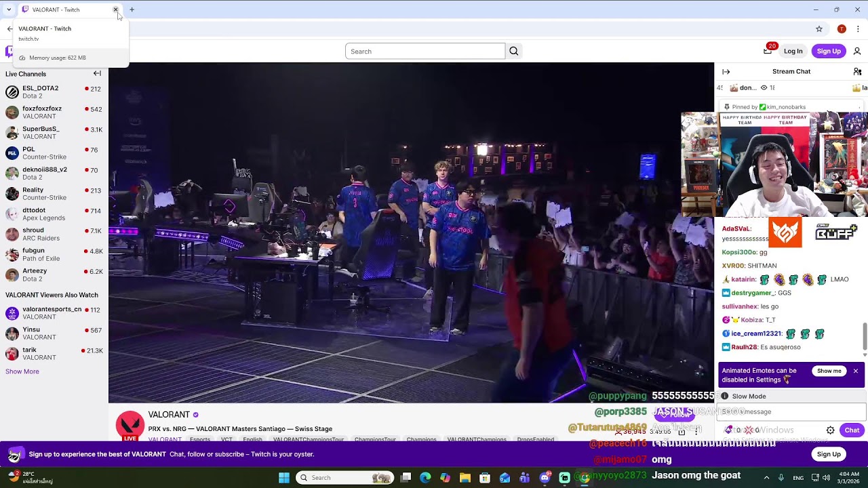Click the Twitch video player
The image size is (868, 488).
pos(411,232)
